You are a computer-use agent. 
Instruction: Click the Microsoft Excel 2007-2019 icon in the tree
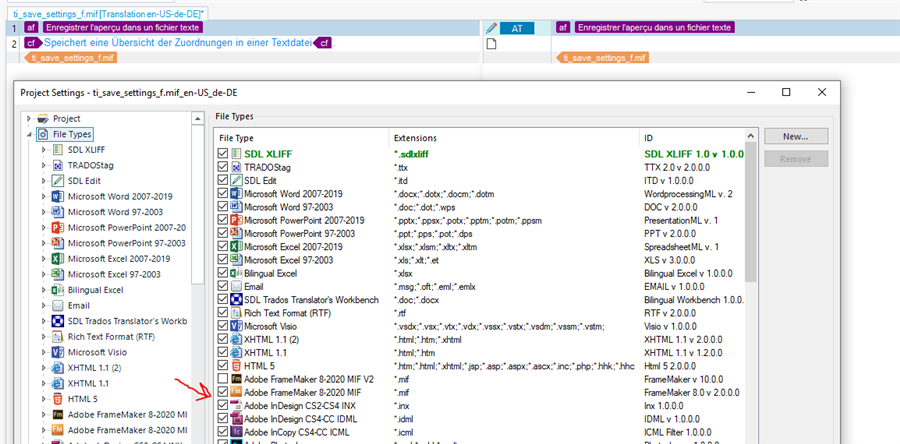pos(57,259)
